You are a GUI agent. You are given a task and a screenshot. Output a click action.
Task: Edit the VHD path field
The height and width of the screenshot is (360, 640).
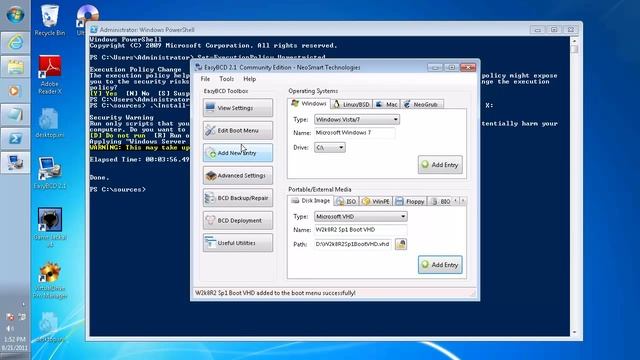tap(353, 244)
